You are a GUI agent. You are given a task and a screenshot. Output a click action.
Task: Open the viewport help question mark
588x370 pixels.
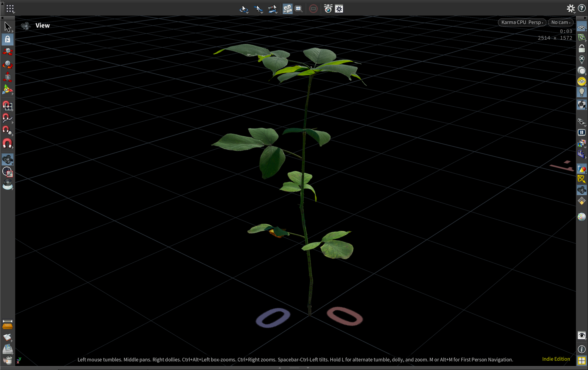[x=582, y=9]
